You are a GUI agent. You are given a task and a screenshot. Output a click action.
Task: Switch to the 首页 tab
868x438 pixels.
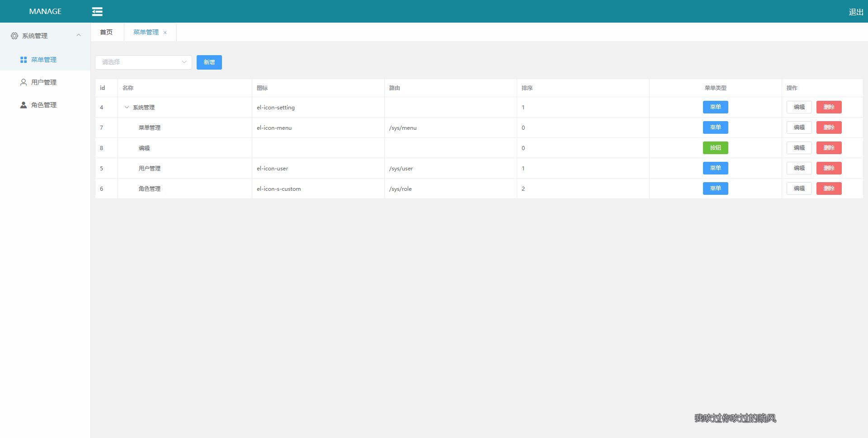tap(106, 32)
